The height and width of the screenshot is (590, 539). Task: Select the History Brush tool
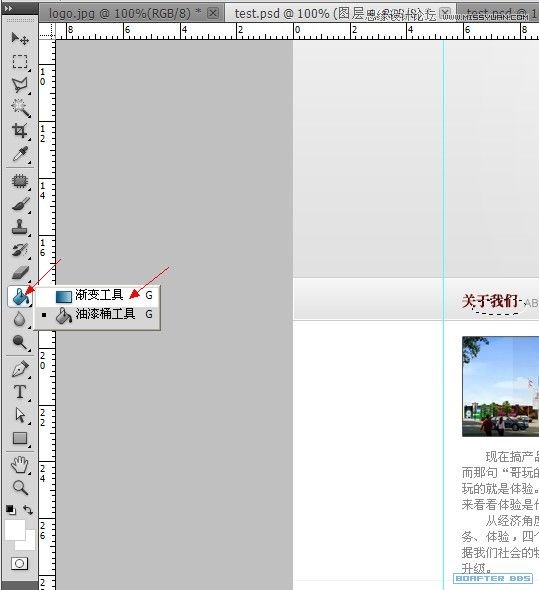(20, 250)
